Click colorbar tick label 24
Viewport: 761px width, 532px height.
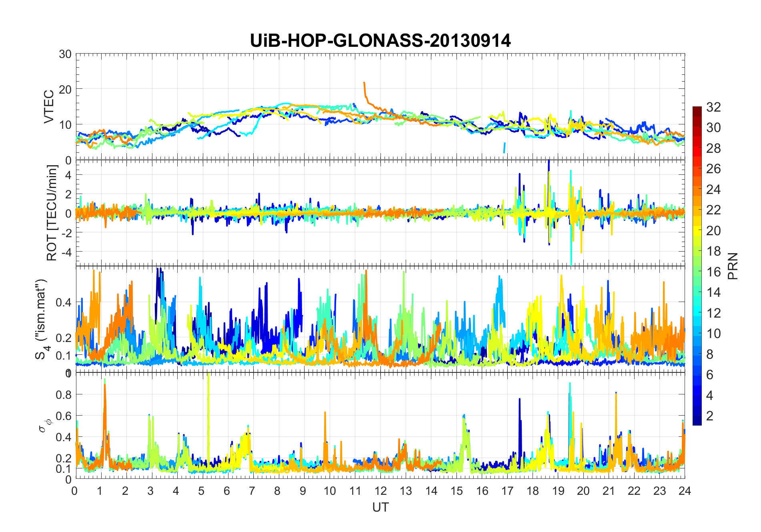(713, 189)
